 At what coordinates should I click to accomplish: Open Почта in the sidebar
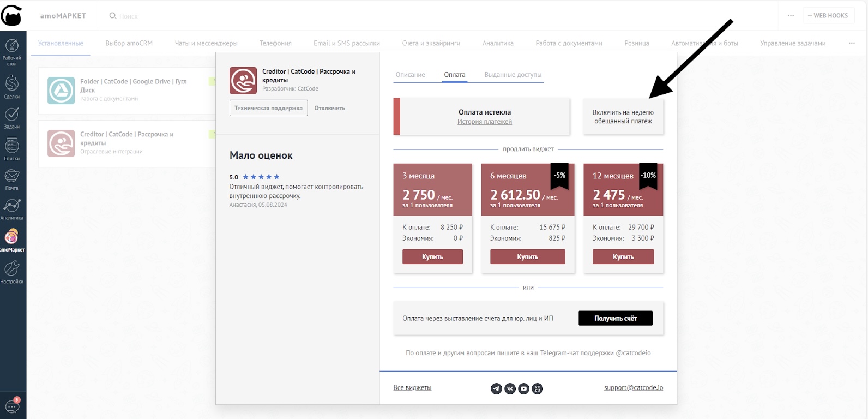click(x=11, y=179)
